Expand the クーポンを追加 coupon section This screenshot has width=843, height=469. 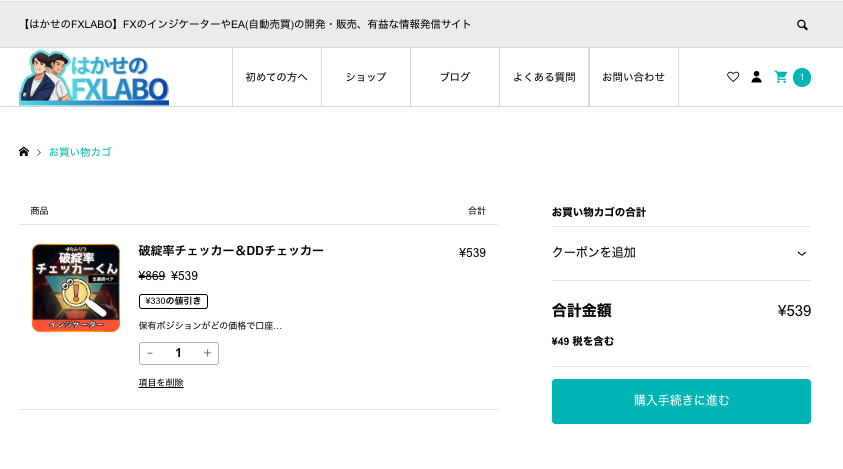coord(594,253)
